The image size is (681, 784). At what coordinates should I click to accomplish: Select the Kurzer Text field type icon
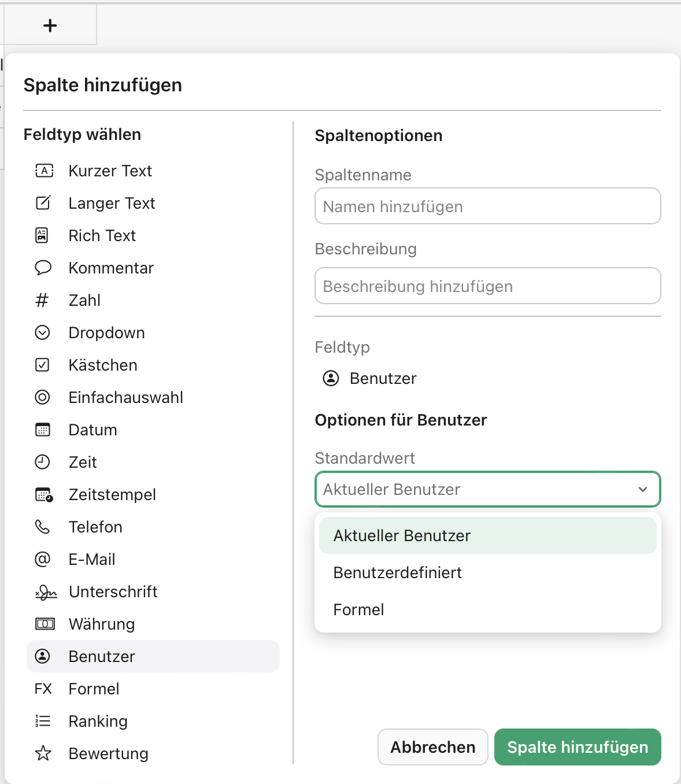point(44,171)
